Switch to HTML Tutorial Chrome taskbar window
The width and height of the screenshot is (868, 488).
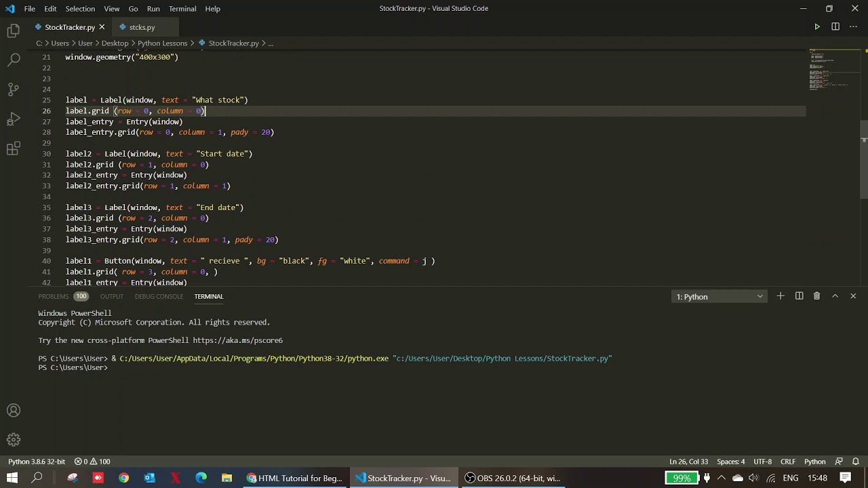click(x=294, y=478)
